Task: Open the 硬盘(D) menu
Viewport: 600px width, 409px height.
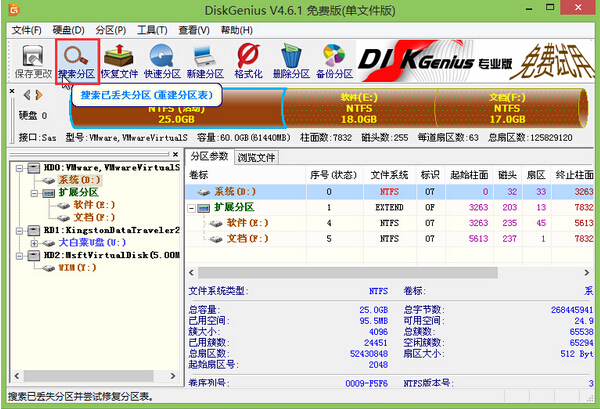Action: coord(63,31)
